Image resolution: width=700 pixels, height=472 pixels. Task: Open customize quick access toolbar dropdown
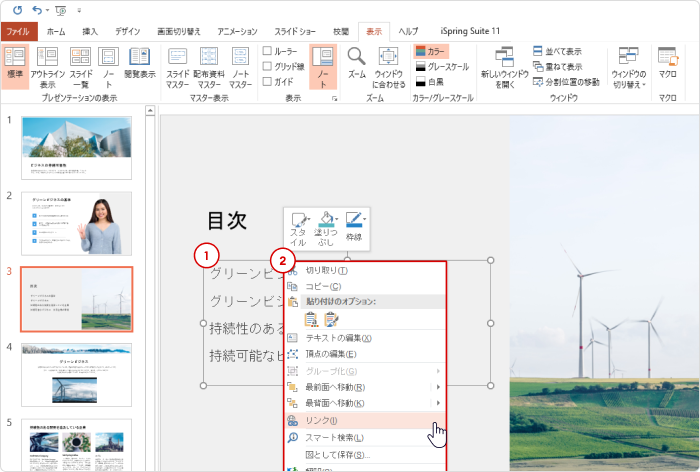click(x=79, y=10)
